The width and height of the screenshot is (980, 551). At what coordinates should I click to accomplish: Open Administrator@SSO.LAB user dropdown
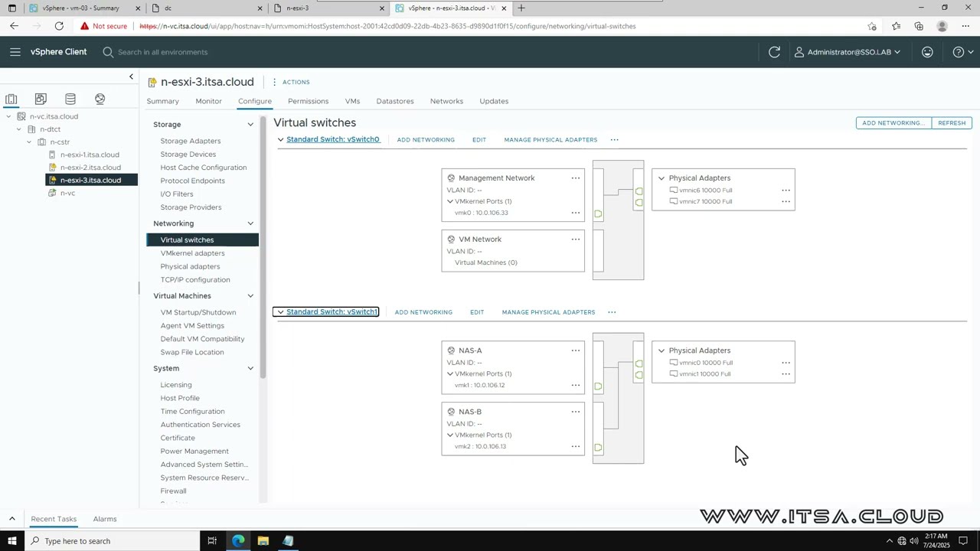pos(847,52)
